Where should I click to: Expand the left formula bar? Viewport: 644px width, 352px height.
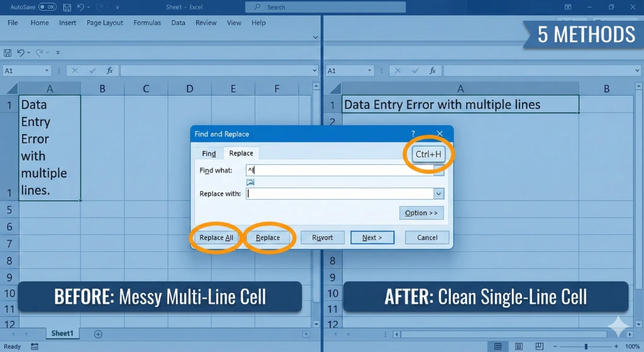coord(314,71)
